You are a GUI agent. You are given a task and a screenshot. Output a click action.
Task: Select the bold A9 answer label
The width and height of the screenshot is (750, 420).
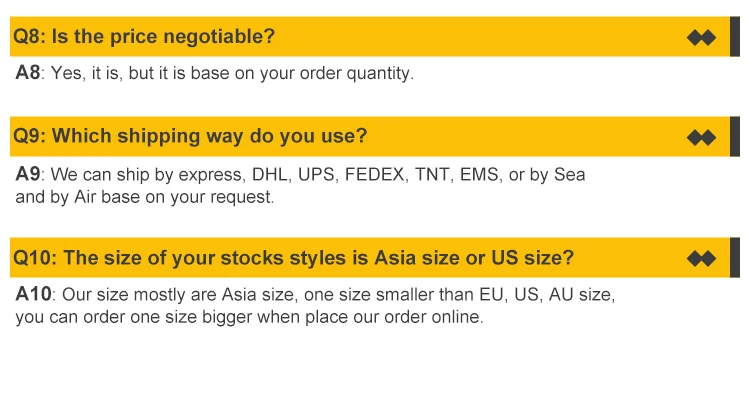click(27, 174)
